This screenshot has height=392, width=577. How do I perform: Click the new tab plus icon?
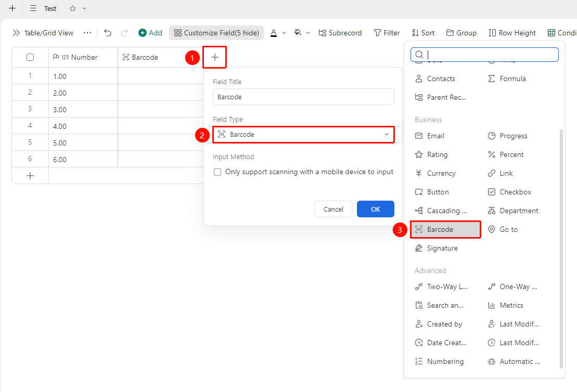(x=12, y=8)
